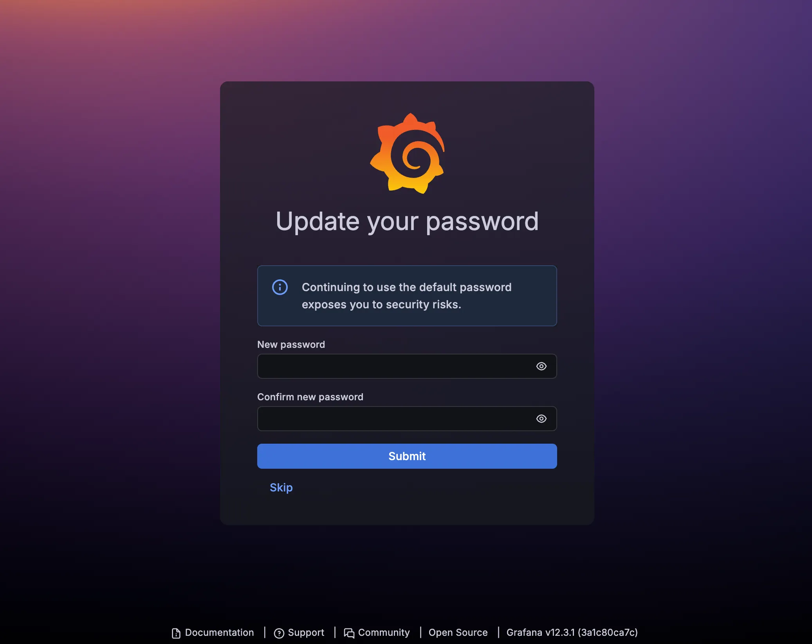This screenshot has width=812, height=644.
Task: Click the Support question mark icon
Action: point(279,633)
